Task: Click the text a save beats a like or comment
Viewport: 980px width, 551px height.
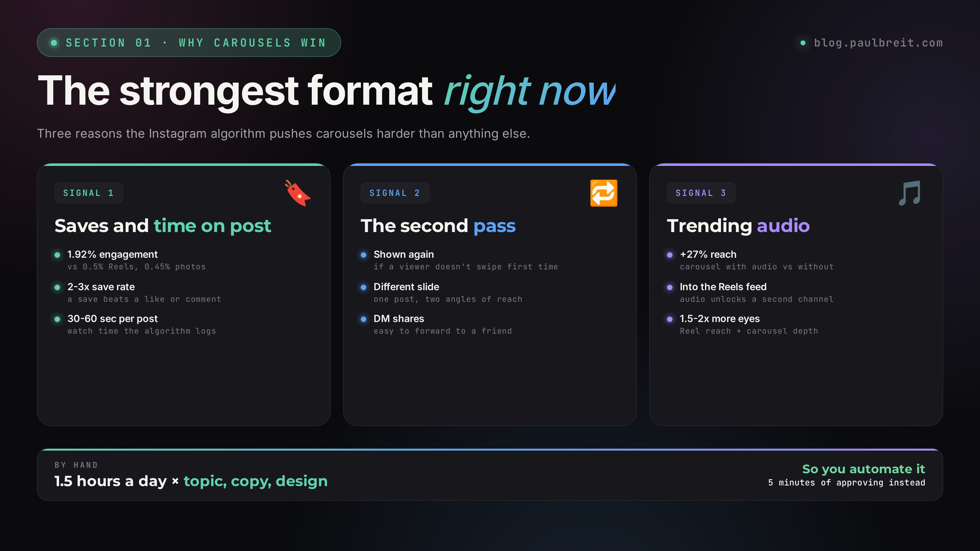Action: click(144, 299)
